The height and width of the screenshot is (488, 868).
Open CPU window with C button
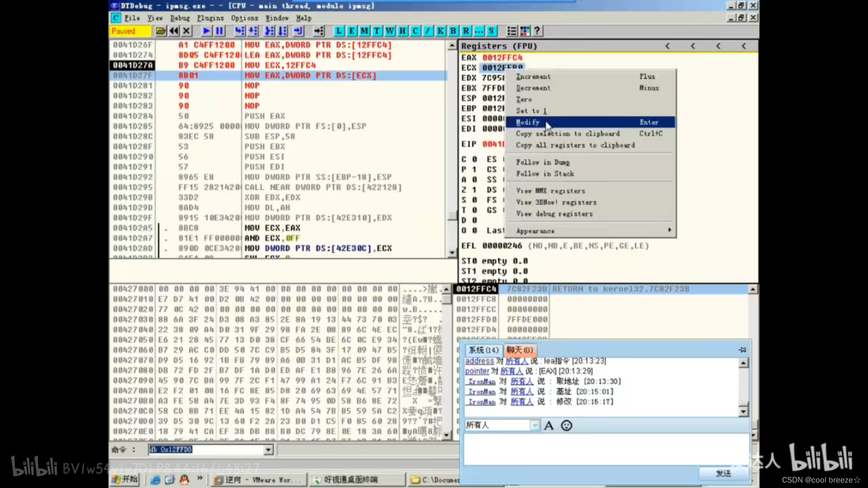[x=415, y=31]
